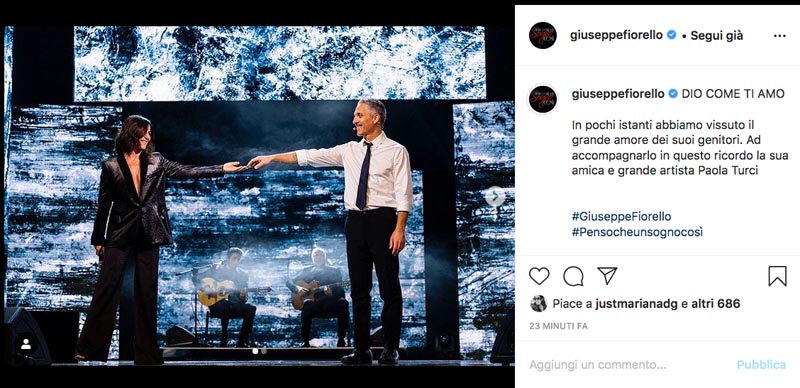Open giuseppefiorello profile picture in header
Image resolution: width=800 pixels, height=388 pixels.
coord(542,35)
